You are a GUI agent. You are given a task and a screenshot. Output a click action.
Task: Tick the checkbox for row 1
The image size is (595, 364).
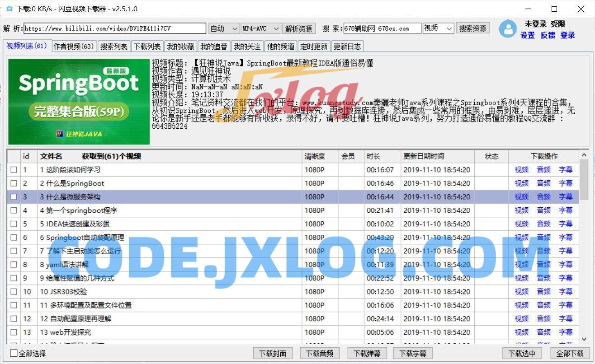pos(14,170)
